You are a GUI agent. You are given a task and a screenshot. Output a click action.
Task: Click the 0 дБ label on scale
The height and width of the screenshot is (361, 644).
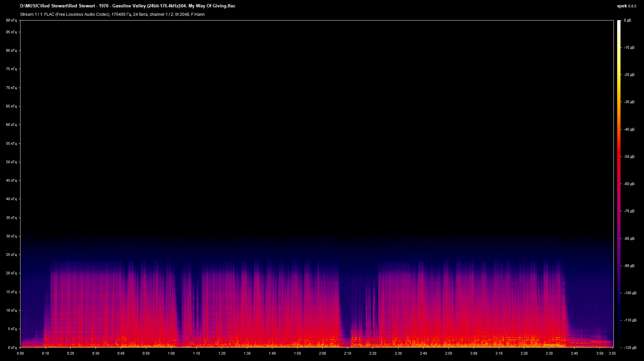click(x=628, y=20)
